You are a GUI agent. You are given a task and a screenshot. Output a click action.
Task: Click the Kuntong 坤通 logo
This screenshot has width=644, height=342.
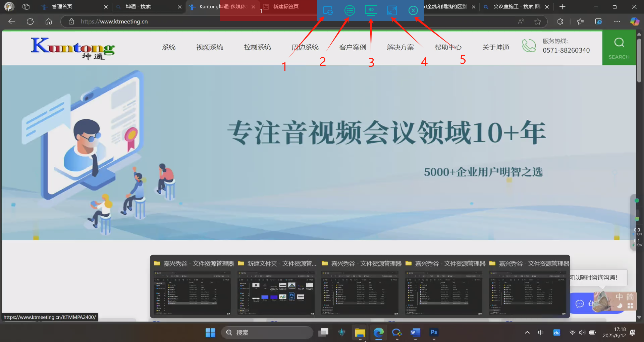pyautogui.click(x=73, y=49)
